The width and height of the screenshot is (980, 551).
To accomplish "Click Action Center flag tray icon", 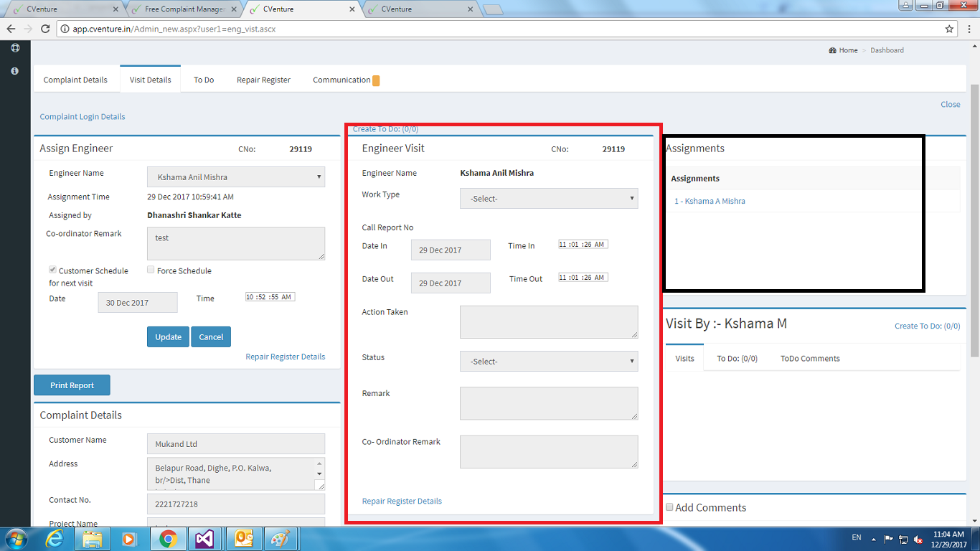I will 888,539.
